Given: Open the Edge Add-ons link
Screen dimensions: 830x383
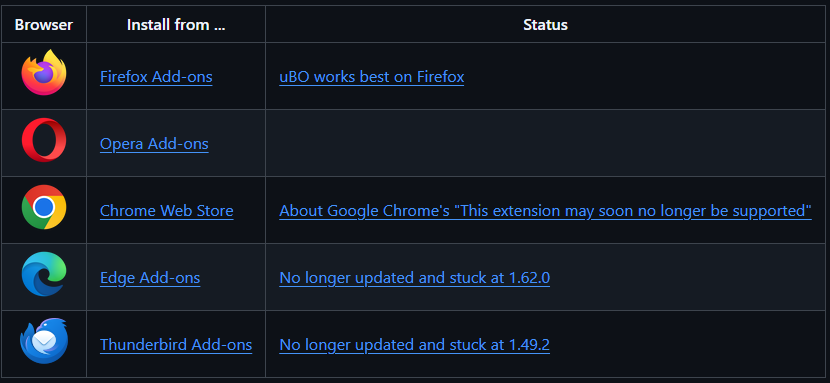Looking at the screenshot, I should point(150,278).
